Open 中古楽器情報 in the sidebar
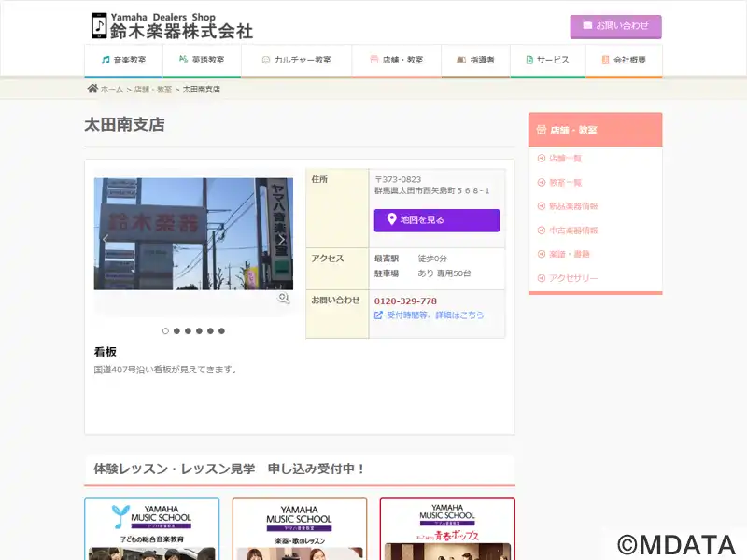 [573, 231]
